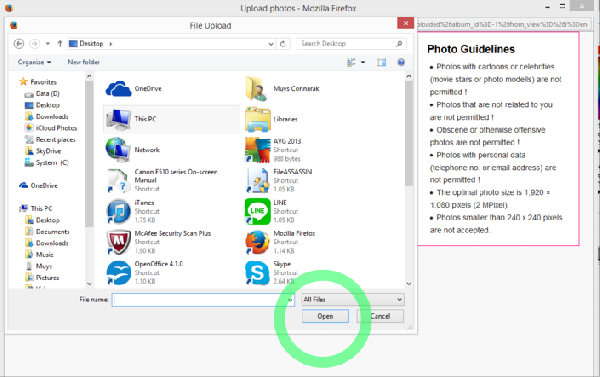Select the FileASSASSIN shortcut
Viewport: 600px width, 377px height.
(x=279, y=180)
